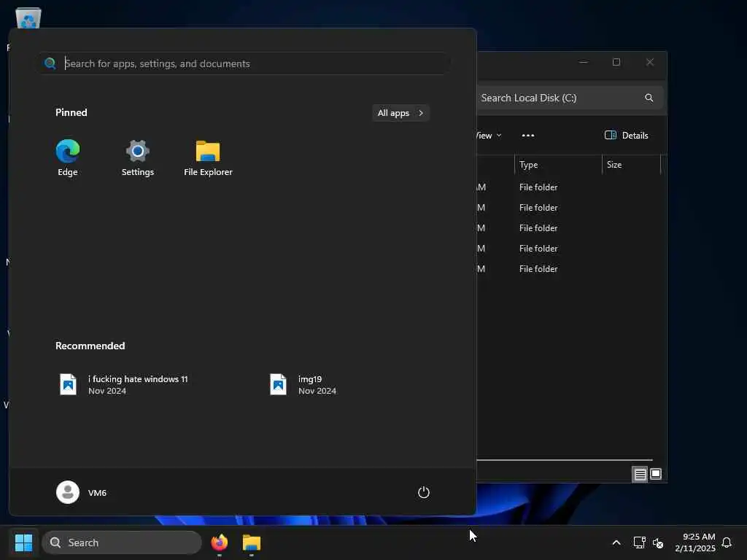Close the File Explorer window
The image size is (747, 560).
click(x=650, y=62)
